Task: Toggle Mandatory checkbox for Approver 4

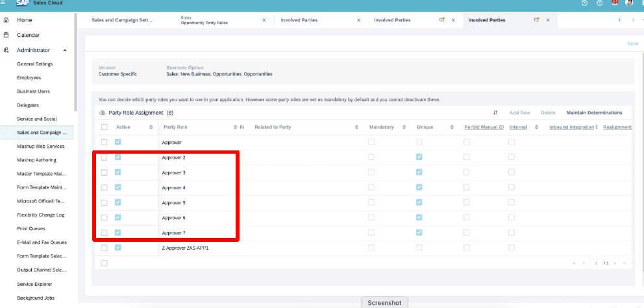Action: point(371,187)
